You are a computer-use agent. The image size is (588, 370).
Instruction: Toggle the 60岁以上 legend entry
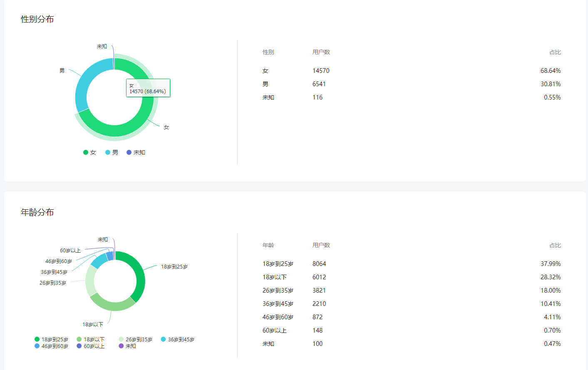tap(91, 346)
